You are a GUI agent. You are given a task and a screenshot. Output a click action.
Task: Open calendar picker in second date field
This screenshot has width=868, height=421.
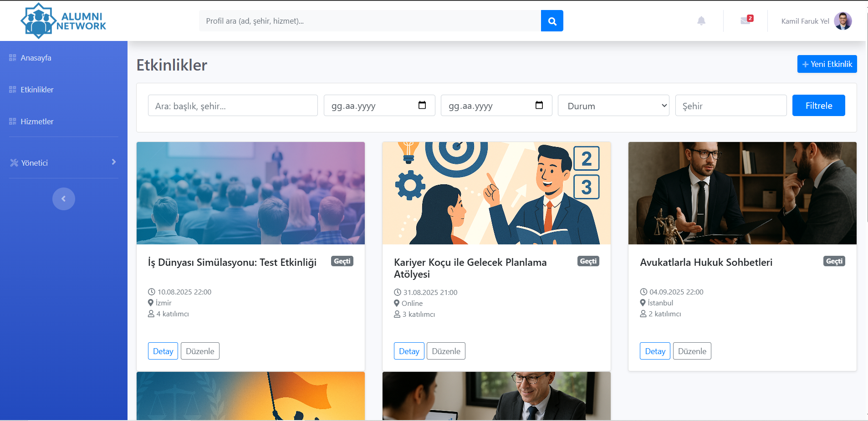point(539,106)
